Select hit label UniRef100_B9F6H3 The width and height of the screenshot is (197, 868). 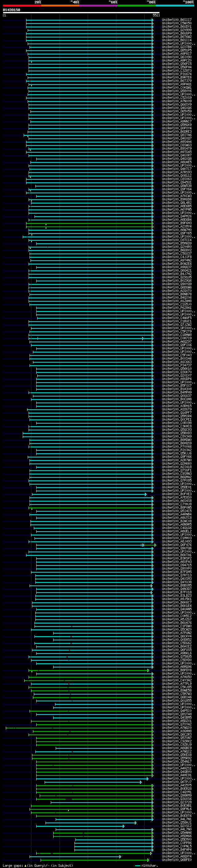pos(176,223)
